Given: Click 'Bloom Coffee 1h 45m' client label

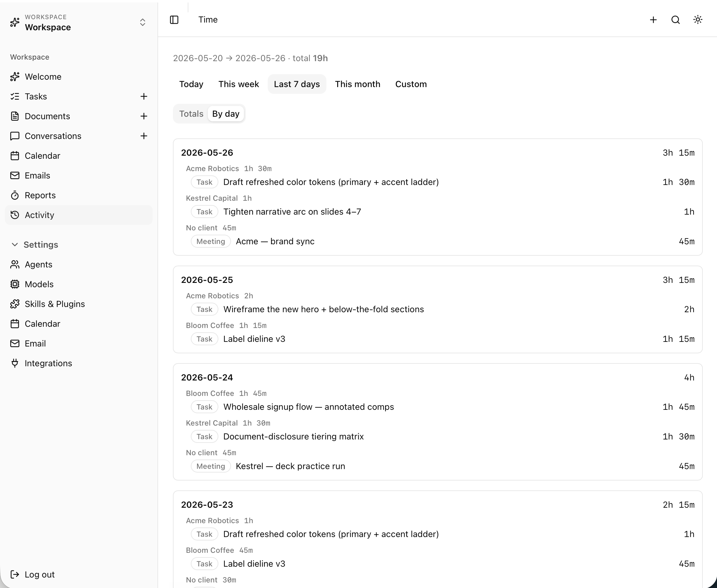Looking at the screenshot, I should coord(226,393).
